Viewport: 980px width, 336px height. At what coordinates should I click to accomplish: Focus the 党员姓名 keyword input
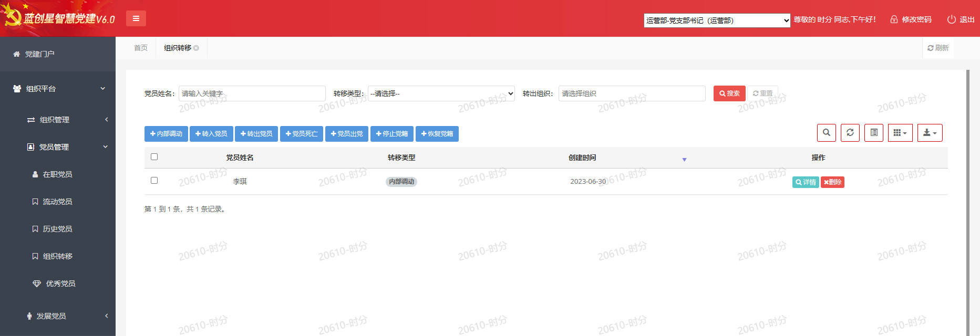coord(252,93)
